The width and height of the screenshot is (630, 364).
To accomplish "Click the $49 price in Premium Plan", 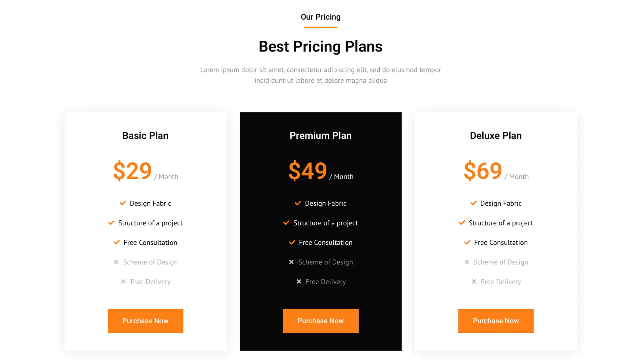I will (x=308, y=171).
